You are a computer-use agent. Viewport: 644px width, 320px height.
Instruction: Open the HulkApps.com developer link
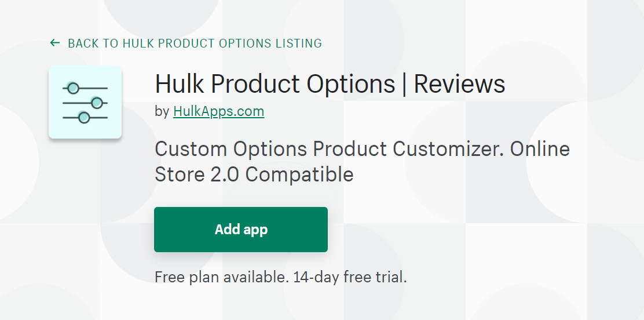click(218, 111)
